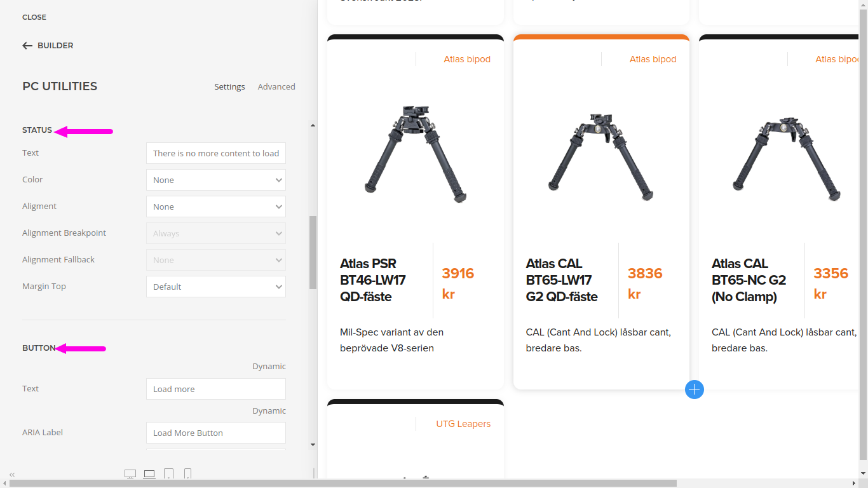This screenshot has width=868, height=488.
Task: Switch to laptop preview mode
Action: tap(149, 474)
